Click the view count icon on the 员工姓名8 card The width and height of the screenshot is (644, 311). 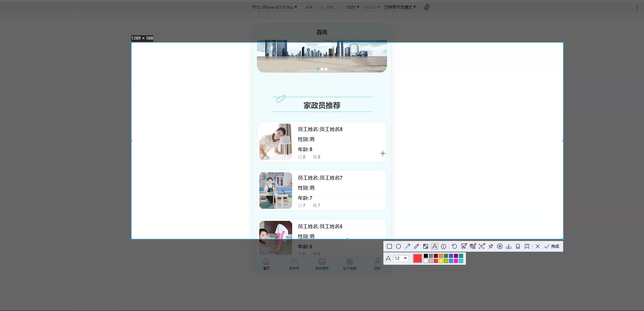[315, 157]
